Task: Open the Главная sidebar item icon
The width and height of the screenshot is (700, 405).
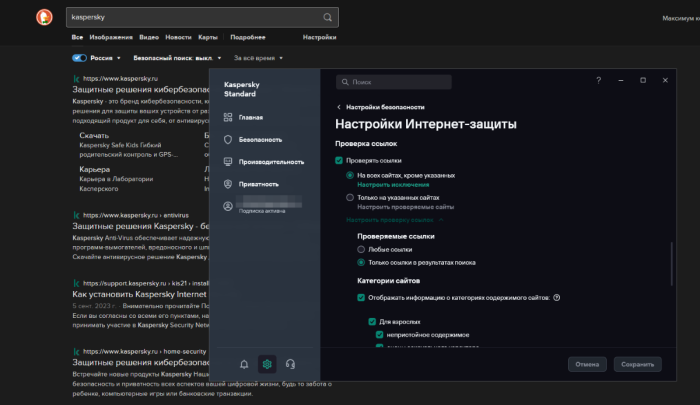Action: coord(228,117)
